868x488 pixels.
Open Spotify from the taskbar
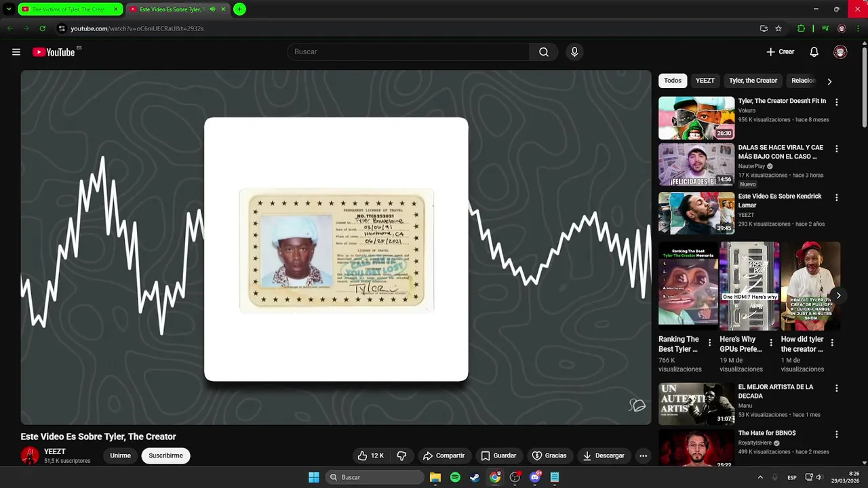tap(455, 477)
